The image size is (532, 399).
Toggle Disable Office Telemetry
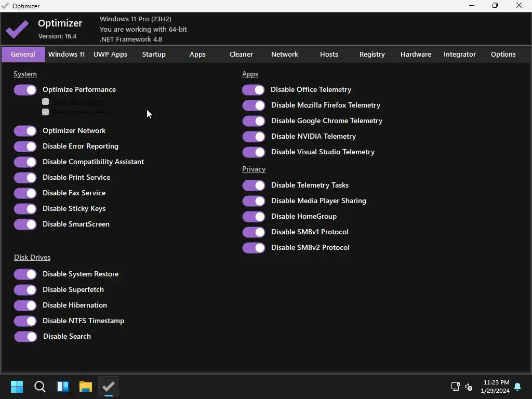254,90
